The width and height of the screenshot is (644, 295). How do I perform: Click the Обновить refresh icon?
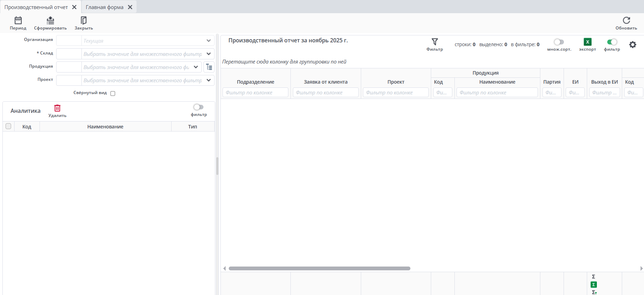tap(626, 20)
